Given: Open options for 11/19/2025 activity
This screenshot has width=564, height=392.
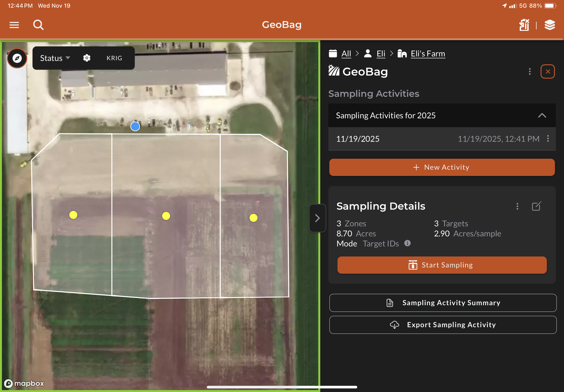Looking at the screenshot, I should [x=548, y=139].
